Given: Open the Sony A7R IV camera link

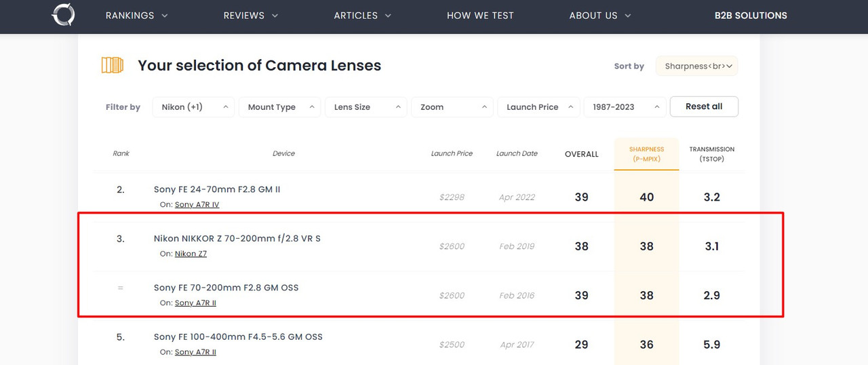Looking at the screenshot, I should pyautogui.click(x=197, y=205).
